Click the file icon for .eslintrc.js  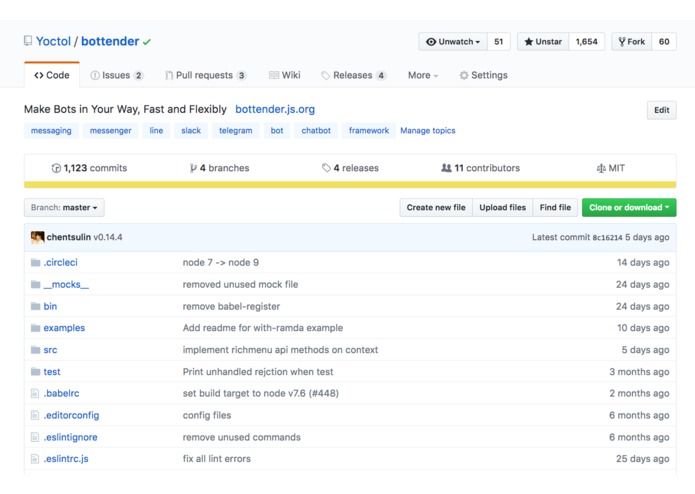(x=35, y=459)
